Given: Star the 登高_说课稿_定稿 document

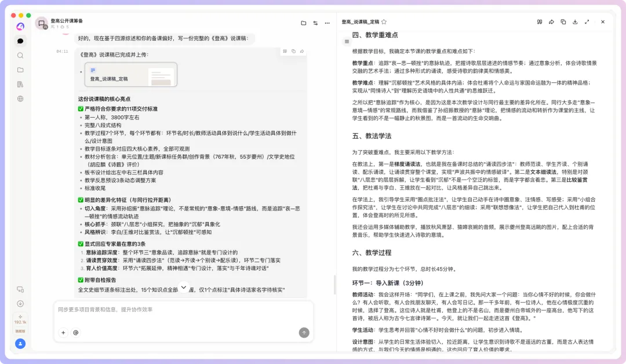Looking at the screenshot, I should pos(384,22).
